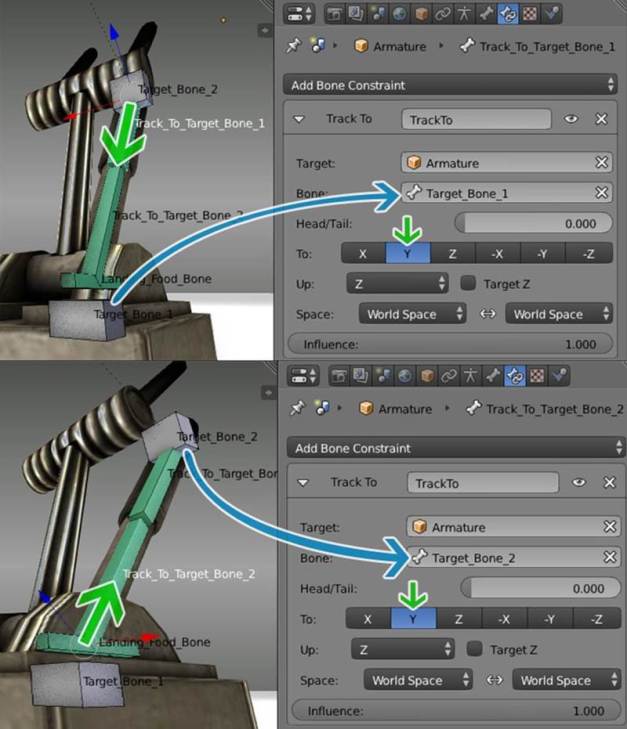
Task: Collapse Track To constraint for Track_To_Target_Bone_1
Action: click(x=299, y=119)
